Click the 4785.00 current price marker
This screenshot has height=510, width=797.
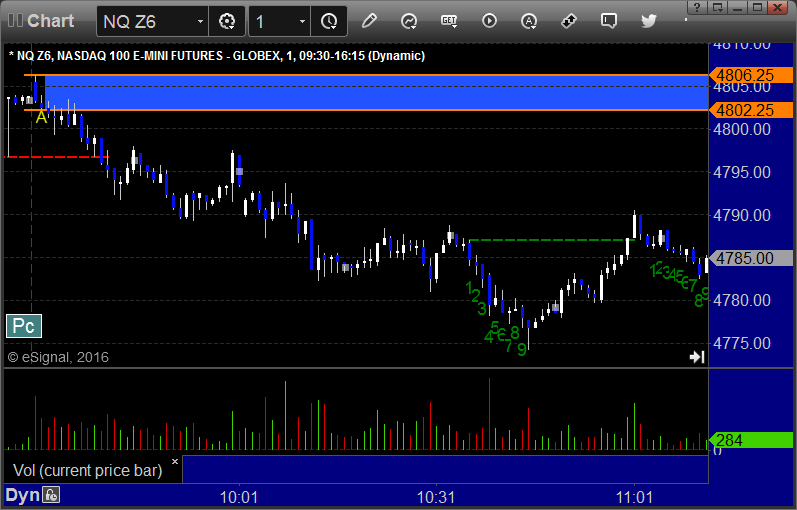(x=751, y=258)
